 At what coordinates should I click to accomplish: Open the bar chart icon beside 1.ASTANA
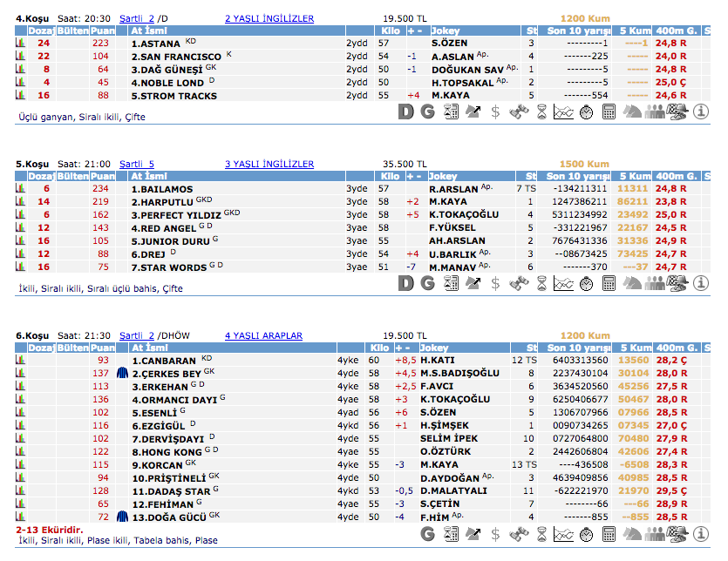coord(20,42)
